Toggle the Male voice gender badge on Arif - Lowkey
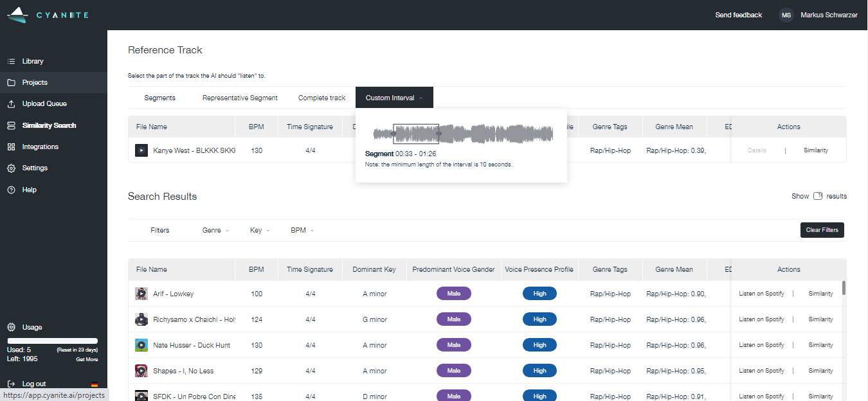Screen dimensions: 868x401 tap(453, 293)
